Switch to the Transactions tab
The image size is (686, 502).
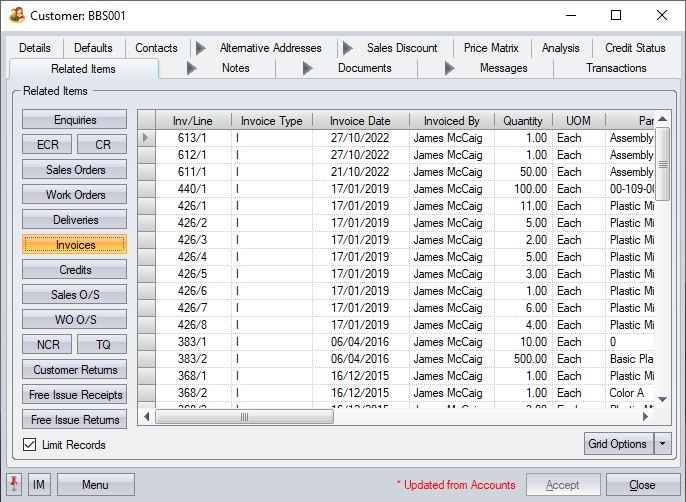tap(616, 68)
